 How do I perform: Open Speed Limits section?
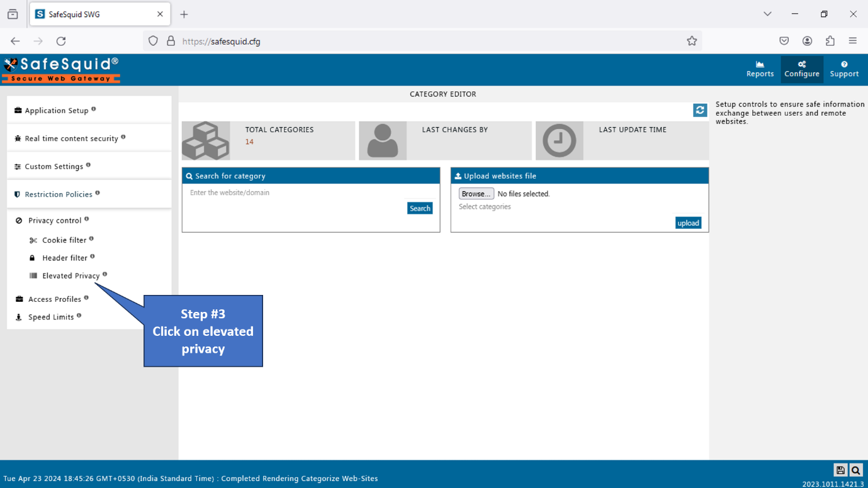pyautogui.click(x=51, y=317)
